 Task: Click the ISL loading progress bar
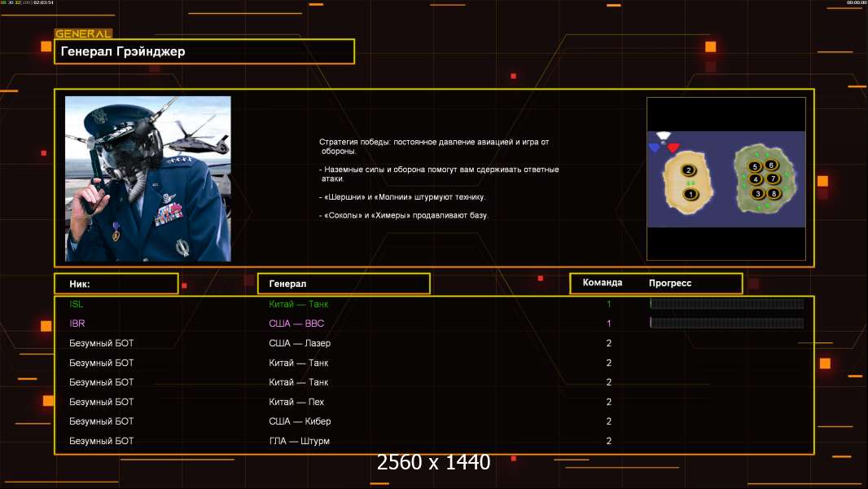(x=726, y=304)
